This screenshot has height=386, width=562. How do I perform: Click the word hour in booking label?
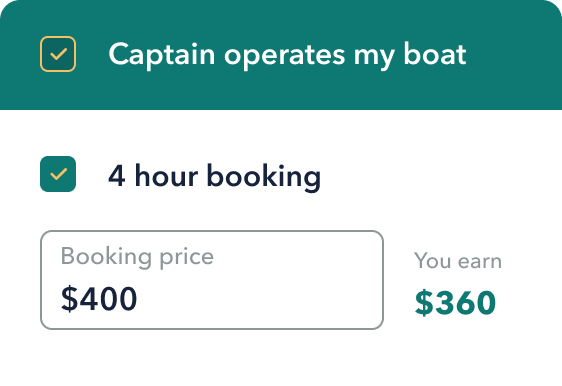tap(166, 175)
